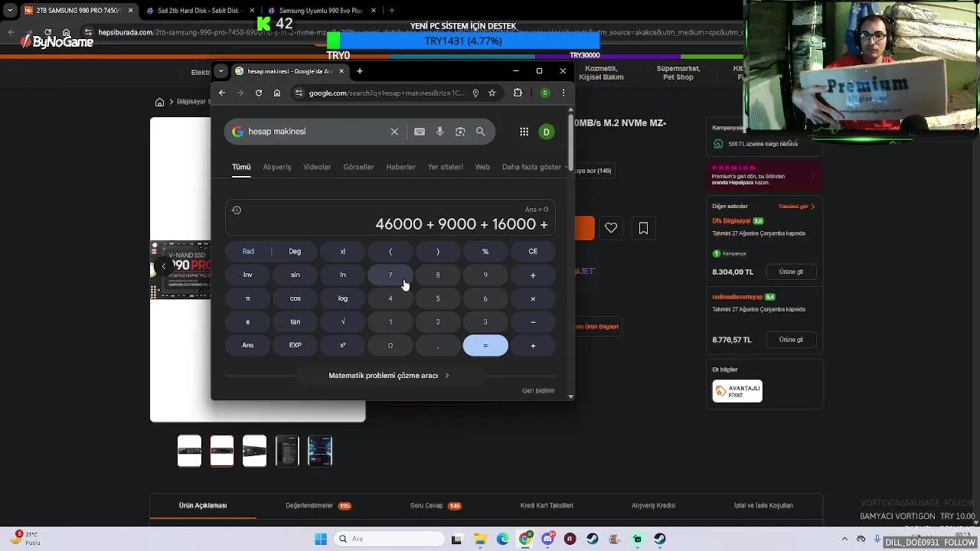The image size is (980, 551).
Task: Run search with the magnifier icon
Action: pyautogui.click(x=481, y=132)
